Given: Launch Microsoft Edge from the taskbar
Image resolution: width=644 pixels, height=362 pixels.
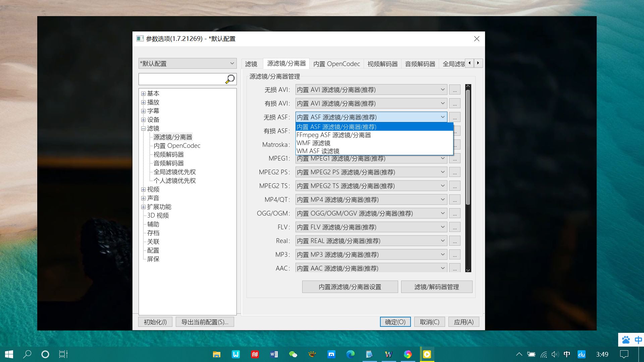Looking at the screenshot, I should point(350,354).
